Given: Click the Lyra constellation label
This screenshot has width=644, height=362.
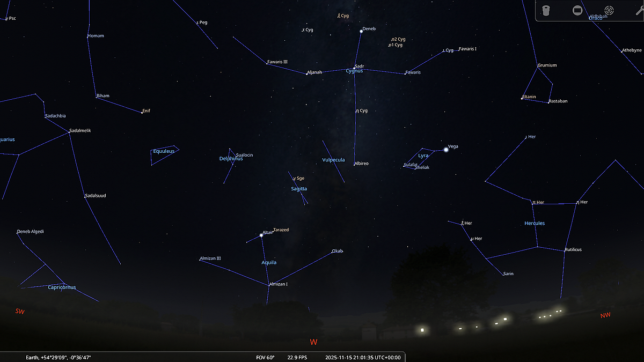Looking at the screenshot, I should (x=423, y=156).
